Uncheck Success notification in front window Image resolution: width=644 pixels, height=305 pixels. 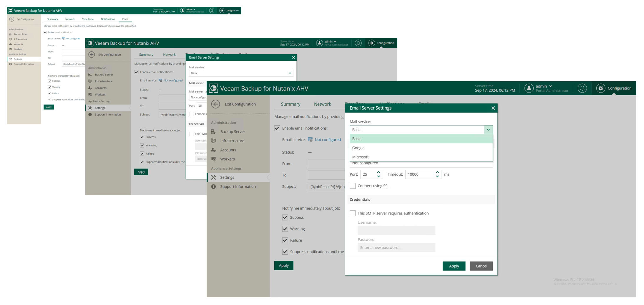[x=285, y=217]
